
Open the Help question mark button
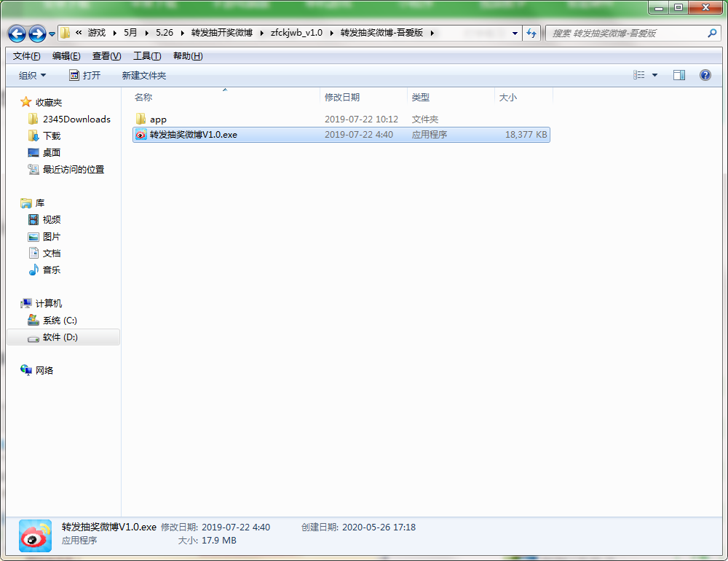point(705,75)
